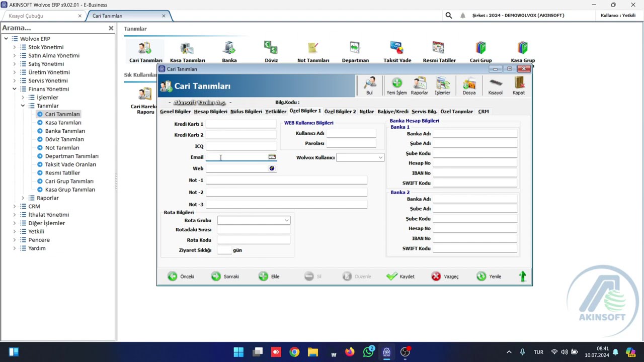Click the Kaydet button
The height and width of the screenshot is (362, 644).
pos(400,277)
